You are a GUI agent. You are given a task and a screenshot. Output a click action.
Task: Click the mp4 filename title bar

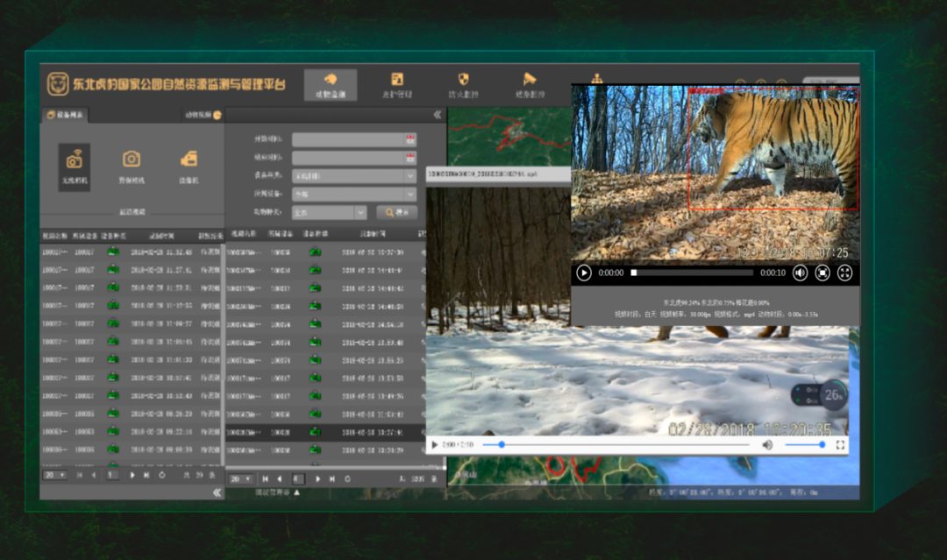click(499, 174)
